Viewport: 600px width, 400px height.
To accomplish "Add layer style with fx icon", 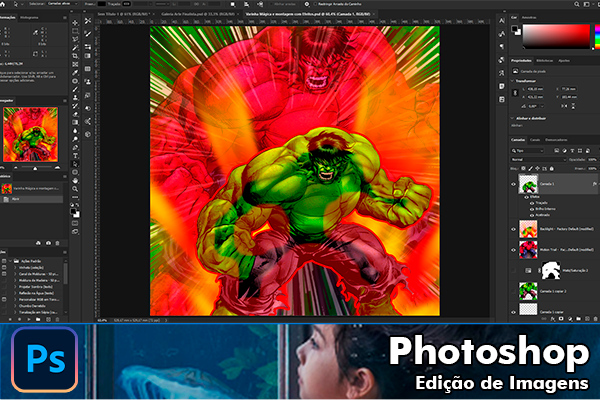I will click(553, 318).
